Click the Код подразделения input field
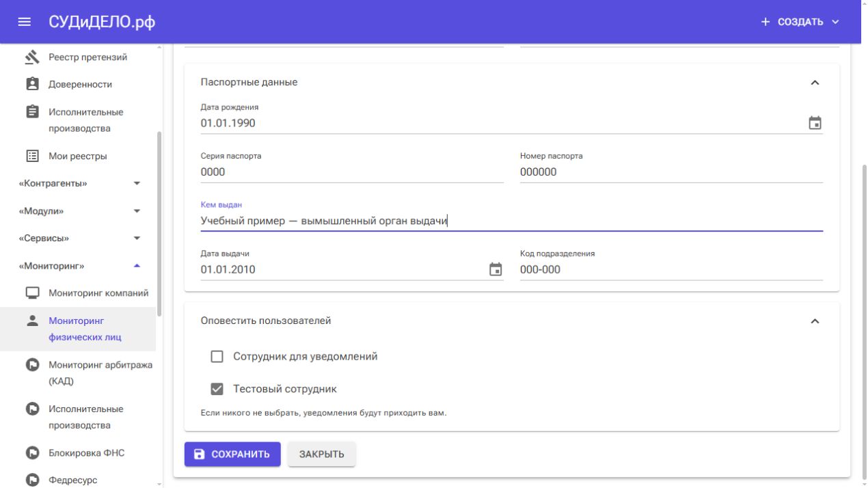 tap(671, 269)
